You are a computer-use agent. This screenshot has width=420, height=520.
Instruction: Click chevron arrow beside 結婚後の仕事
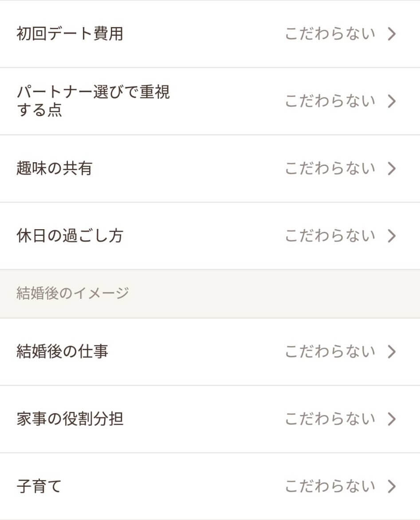point(392,352)
